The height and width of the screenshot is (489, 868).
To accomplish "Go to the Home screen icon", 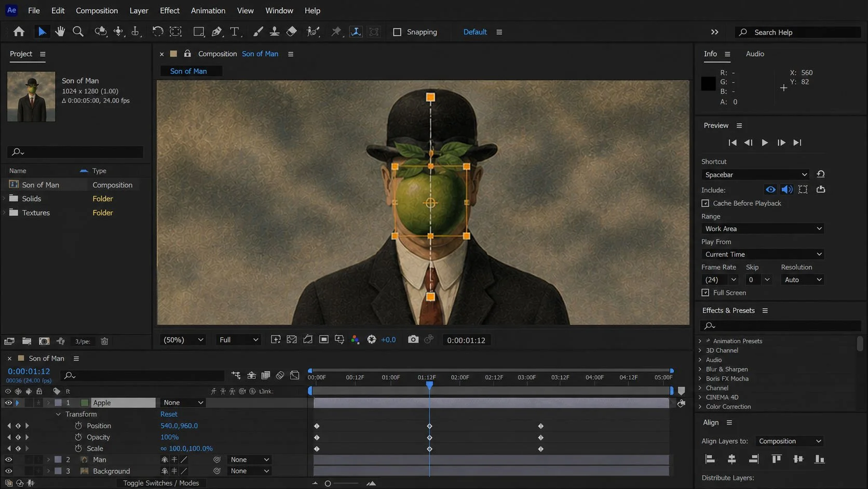I will click(19, 32).
